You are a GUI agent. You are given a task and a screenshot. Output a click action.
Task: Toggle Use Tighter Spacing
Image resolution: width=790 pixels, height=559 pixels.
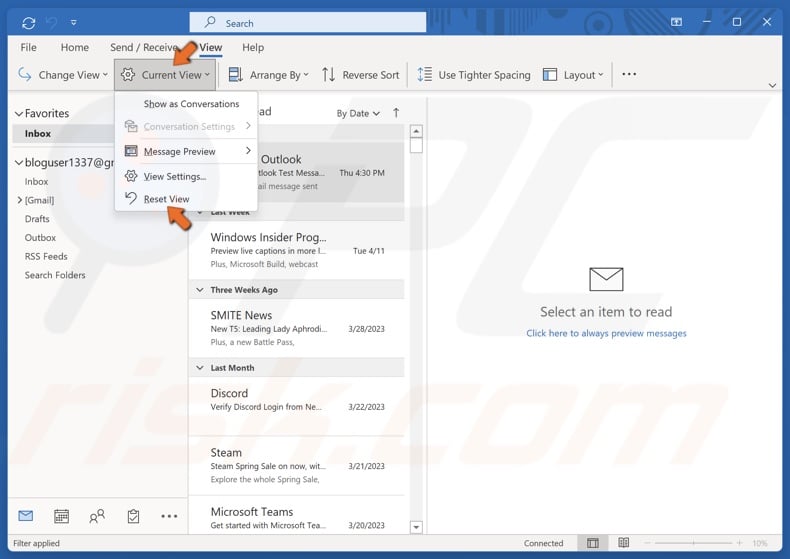pos(474,75)
